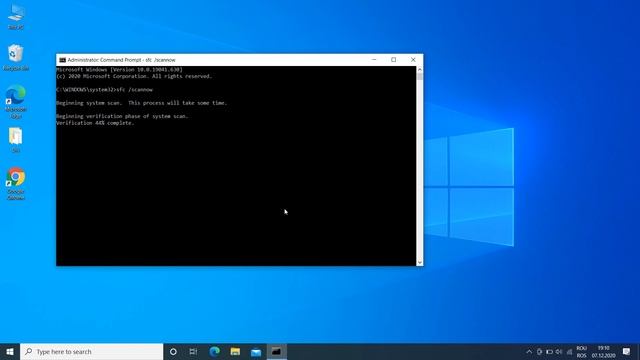The image size is (640, 360).
Task: Open File Explorer from the taskbar
Action: [235, 351]
